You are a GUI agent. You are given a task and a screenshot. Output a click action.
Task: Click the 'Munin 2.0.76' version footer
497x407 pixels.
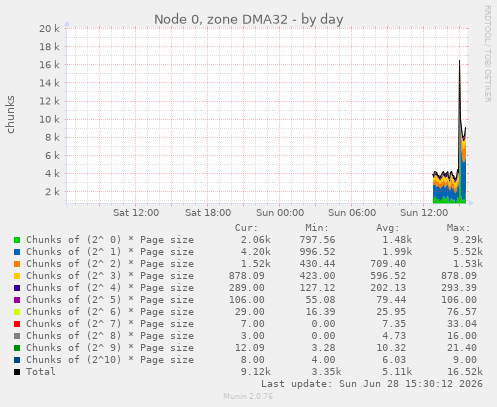tap(248, 396)
